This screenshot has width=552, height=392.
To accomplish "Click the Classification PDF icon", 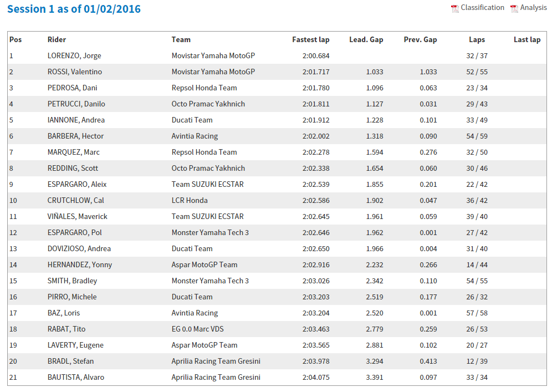I will tap(454, 8).
